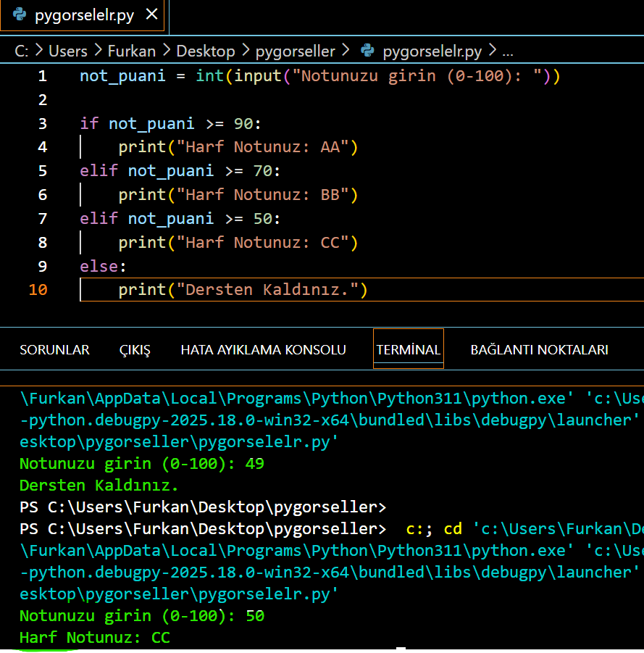The height and width of the screenshot is (653, 644).
Task: Switch to the ÇIKIŞ panel tab
Action: pyautogui.click(x=135, y=349)
